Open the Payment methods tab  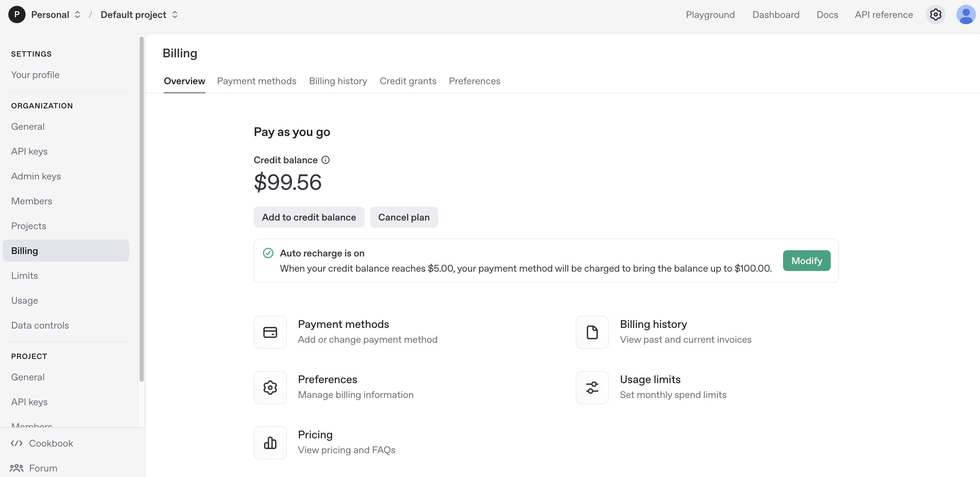coord(256,81)
